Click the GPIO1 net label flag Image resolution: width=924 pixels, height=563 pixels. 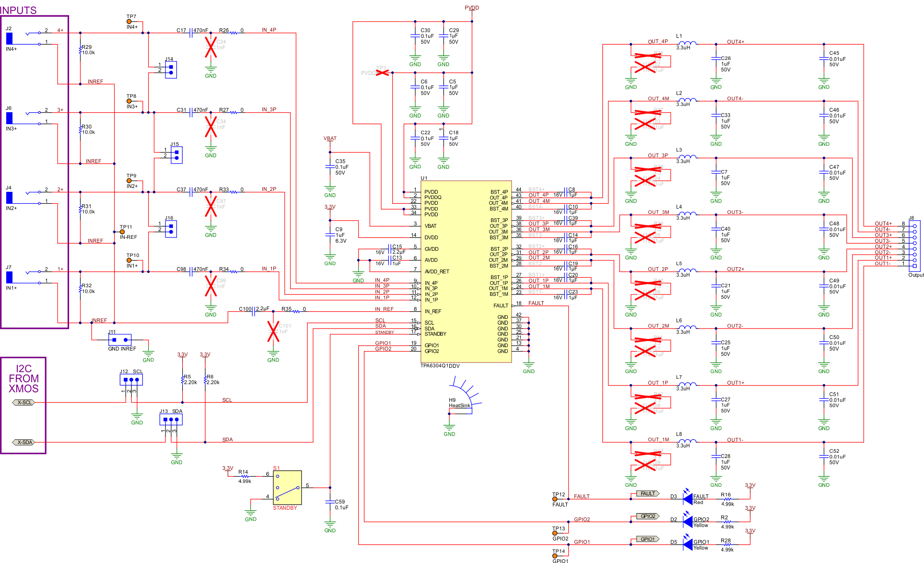coord(647,539)
